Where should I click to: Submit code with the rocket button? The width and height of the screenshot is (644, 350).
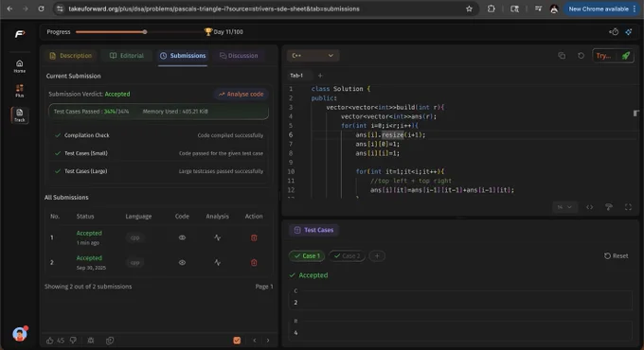(625, 56)
